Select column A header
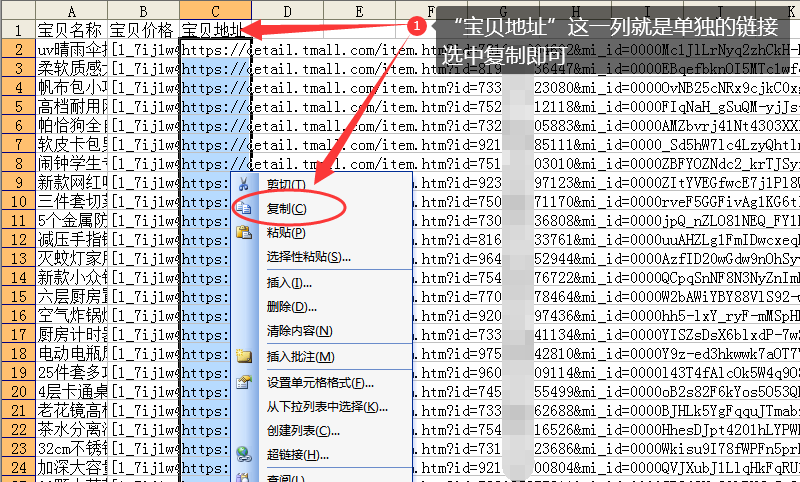The height and width of the screenshot is (482, 800). tap(70, 9)
